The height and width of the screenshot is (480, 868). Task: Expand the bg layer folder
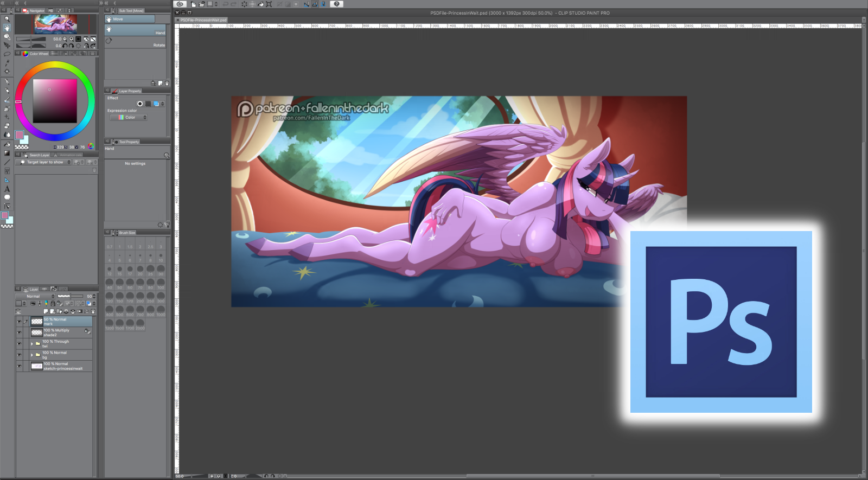[32, 355]
